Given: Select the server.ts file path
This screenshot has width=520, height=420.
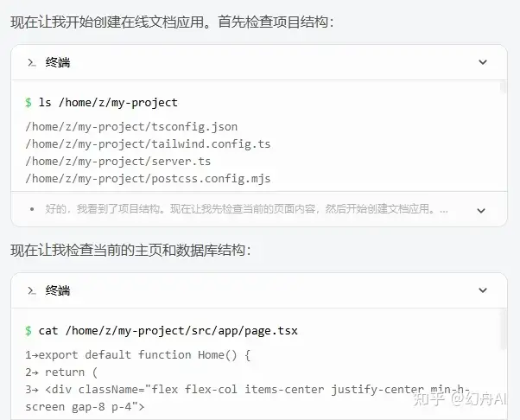Looking at the screenshot, I should click(118, 162).
